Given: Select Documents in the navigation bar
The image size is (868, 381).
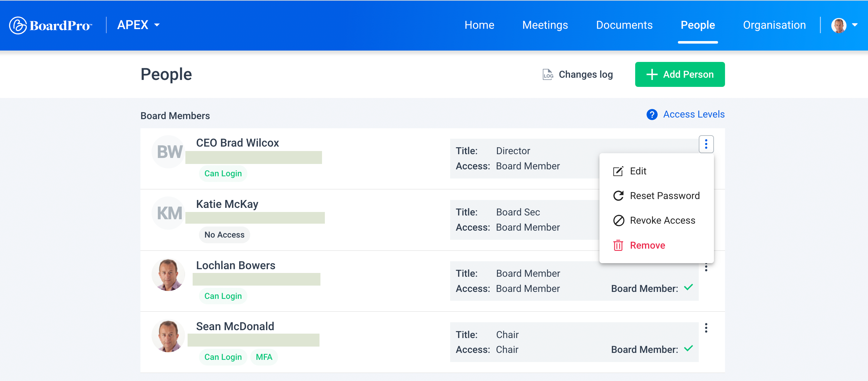Looking at the screenshot, I should coord(624,25).
